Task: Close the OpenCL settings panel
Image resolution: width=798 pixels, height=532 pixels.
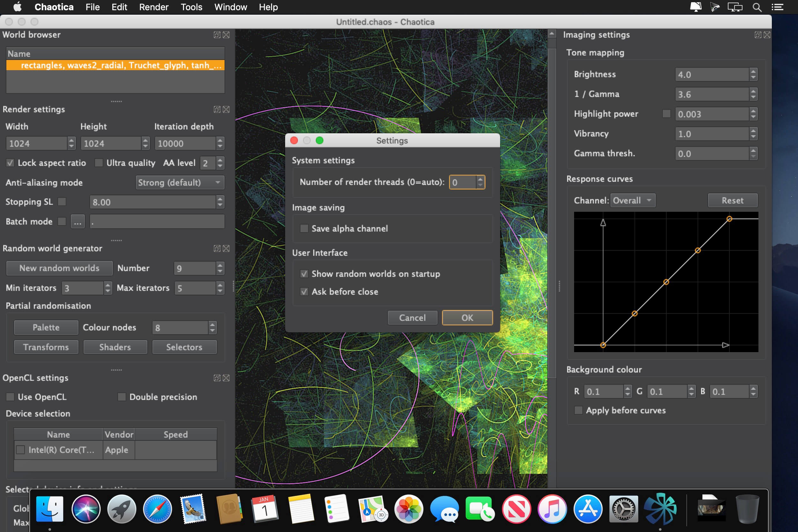Action: tap(226, 378)
